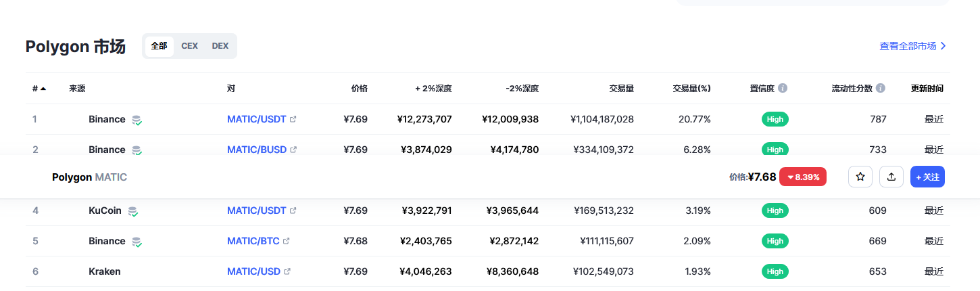Screen dimensions: 980x291
Task: Click the High badge in Kraken row
Action: coord(775,271)
